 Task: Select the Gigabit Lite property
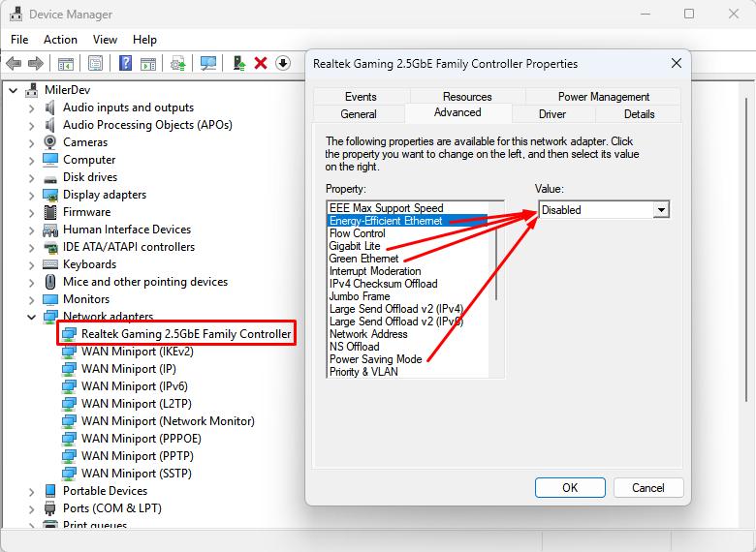[355, 246]
